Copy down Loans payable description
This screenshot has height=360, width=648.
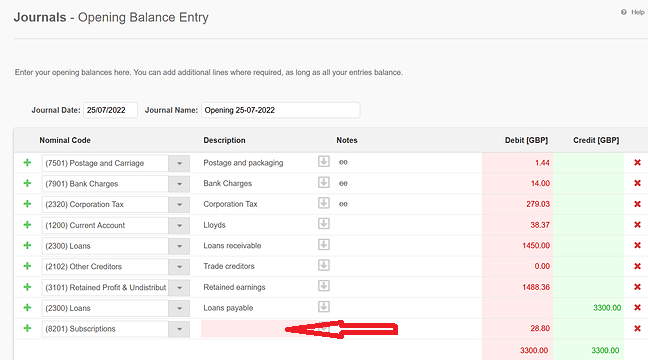(x=324, y=307)
